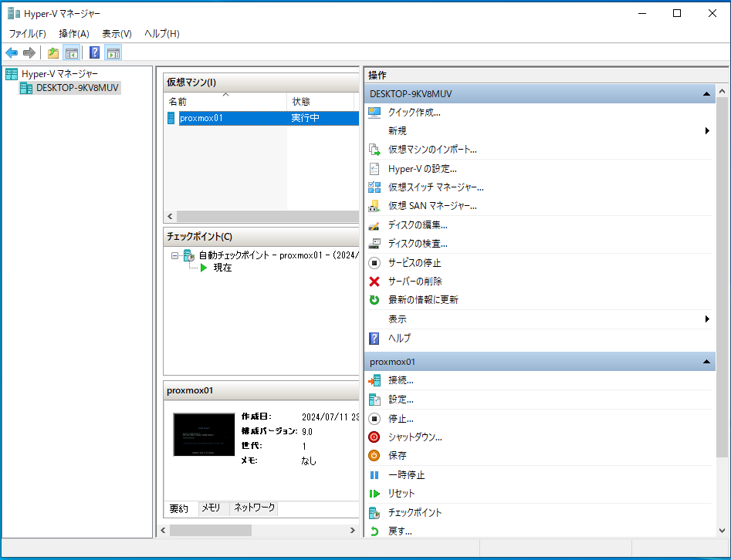The height and width of the screenshot is (560, 731).
Task: Click the 接続... action link
Action: [x=401, y=380]
